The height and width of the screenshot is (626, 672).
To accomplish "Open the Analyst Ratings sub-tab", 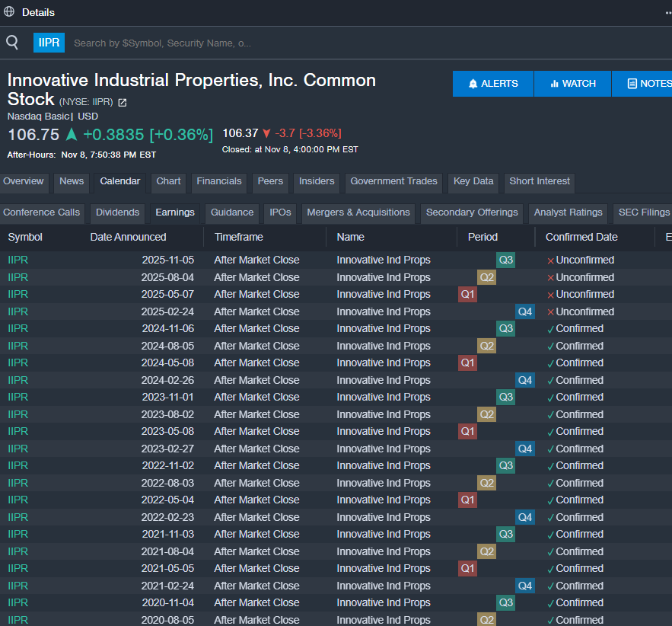I will 568,212.
